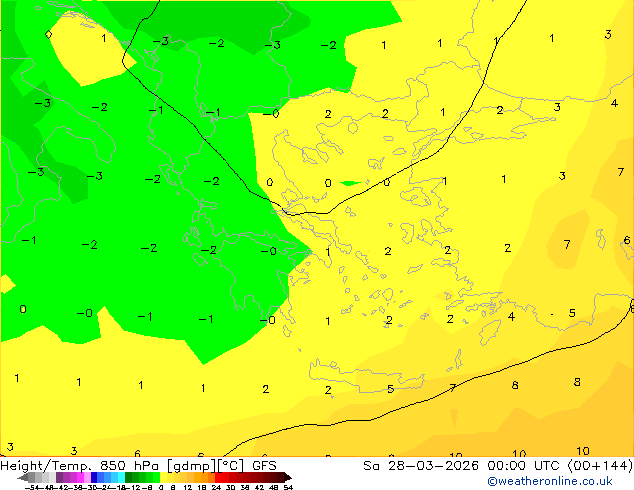Select the bright red 24°C legend swatch
This screenshot has width=634, height=490.
tap(218, 477)
